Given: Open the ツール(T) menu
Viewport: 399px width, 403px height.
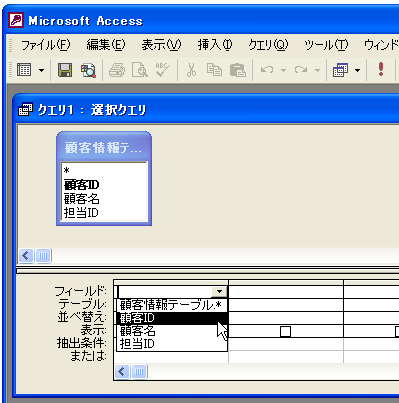Looking at the screenshot, I should click(326, 45).
